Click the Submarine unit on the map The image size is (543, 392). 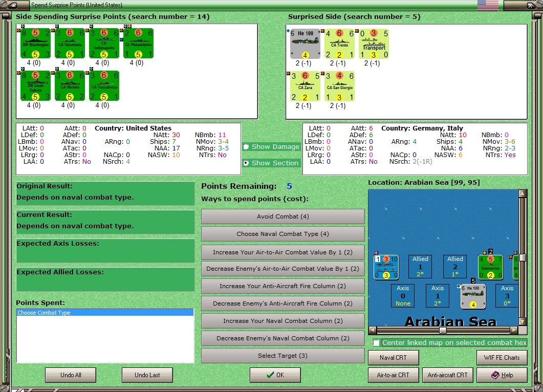click(490, 267)
